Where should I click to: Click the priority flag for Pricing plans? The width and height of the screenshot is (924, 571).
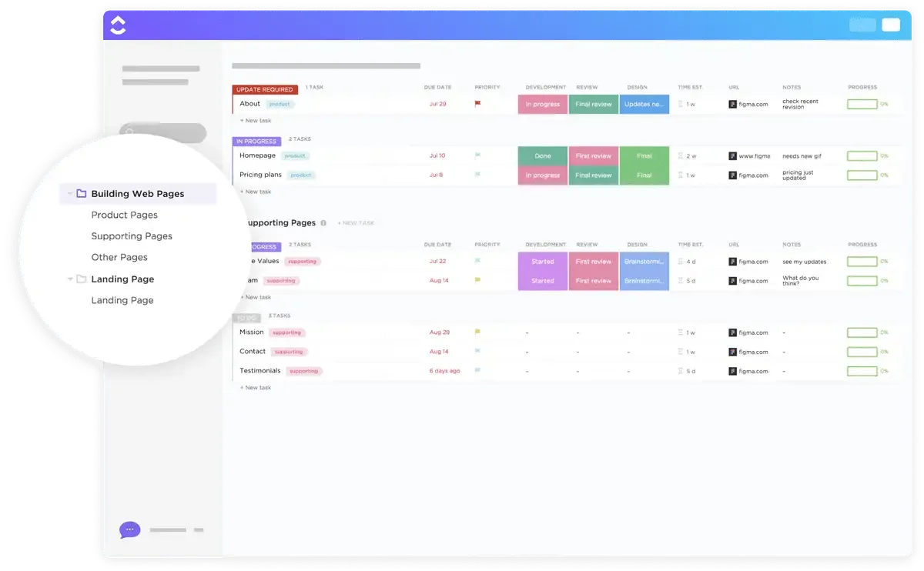[x=477, y=175]
